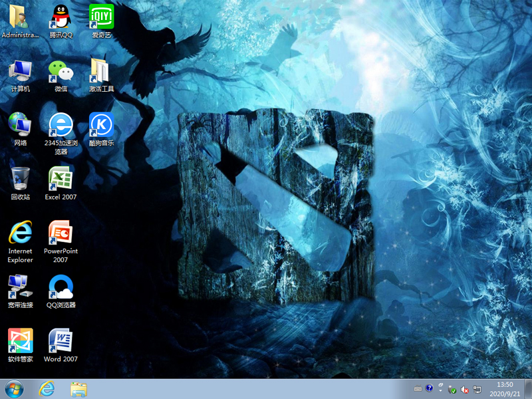Select the 计算机 Computer icon
The image size is (532, 399).
[20, 76]
